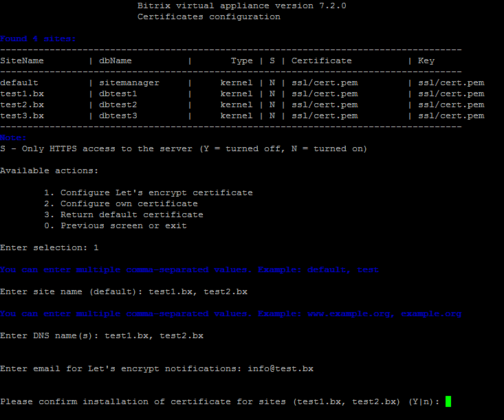Screen dimensions: 504x420
Task: Click the 'Available actions:' label
Action: click(50, 170)
